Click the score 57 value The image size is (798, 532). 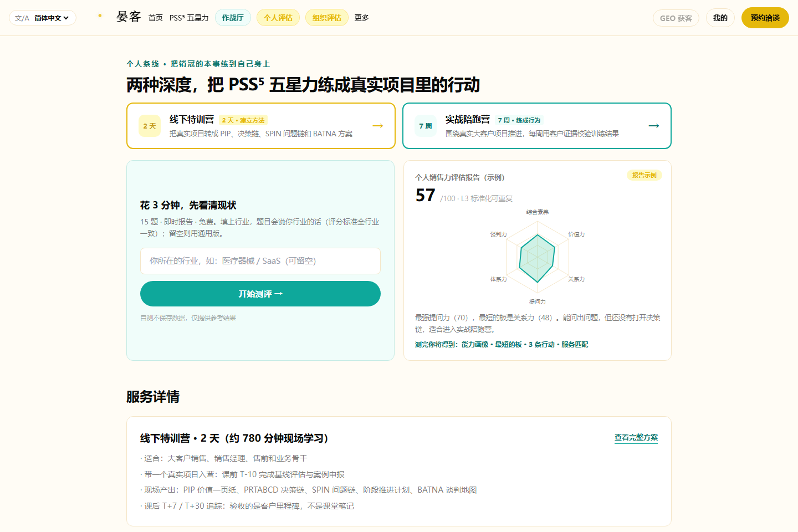pos(426,195)
